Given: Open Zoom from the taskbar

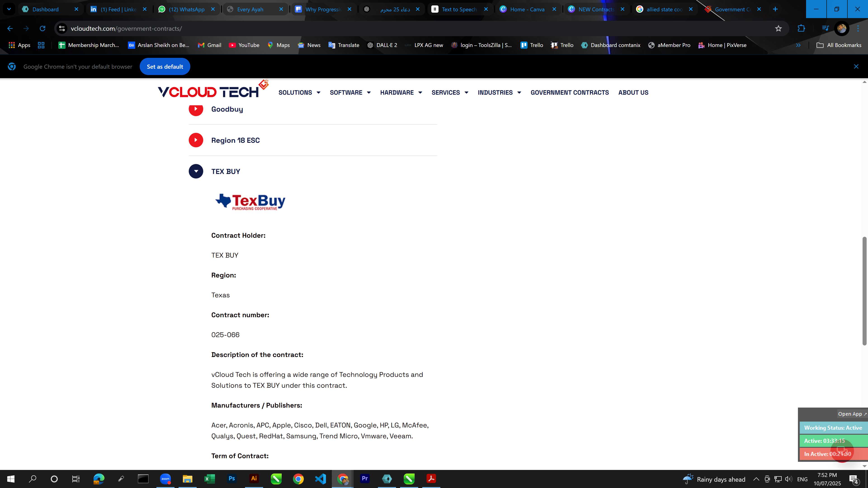Looking at the screenshot, I should [165, 479].
